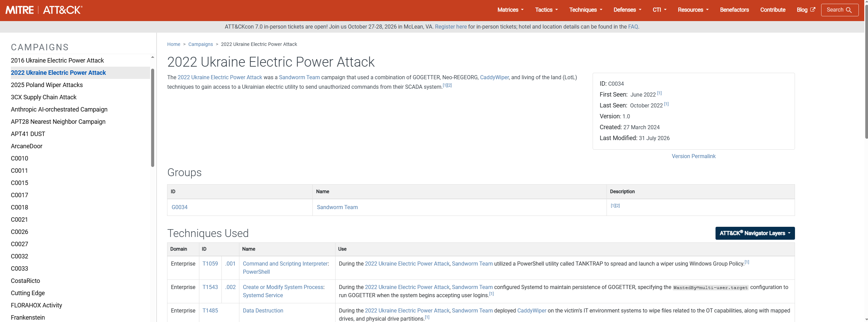Open the Matrices dropdown menu
This screenshot has width=868, height=322.
pyautogui.click(x=510, y=10)
